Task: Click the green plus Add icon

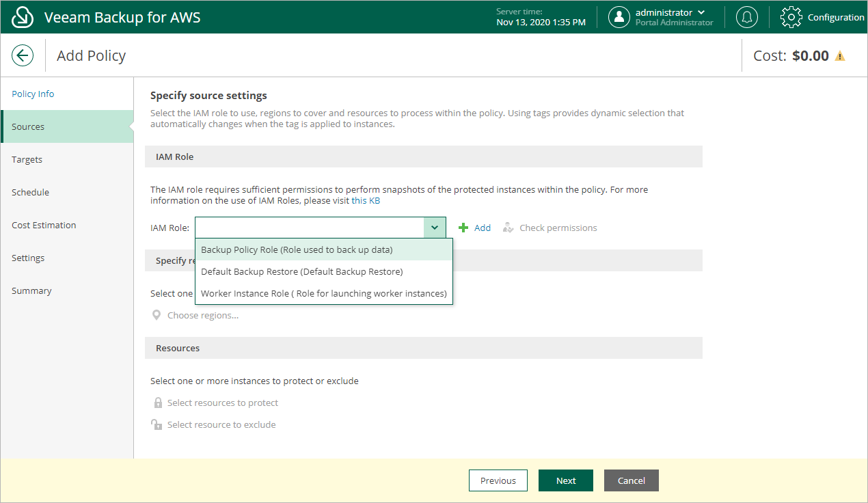Action: (x=463, y=228)
